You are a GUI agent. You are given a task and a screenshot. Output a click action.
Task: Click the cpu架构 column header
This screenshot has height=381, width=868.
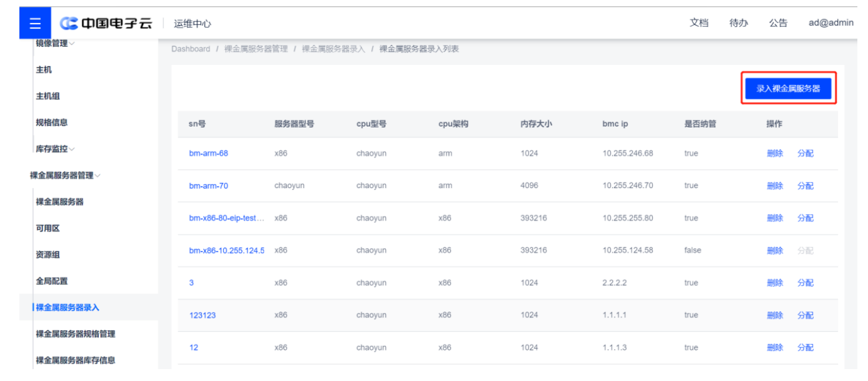coord(453,124)
